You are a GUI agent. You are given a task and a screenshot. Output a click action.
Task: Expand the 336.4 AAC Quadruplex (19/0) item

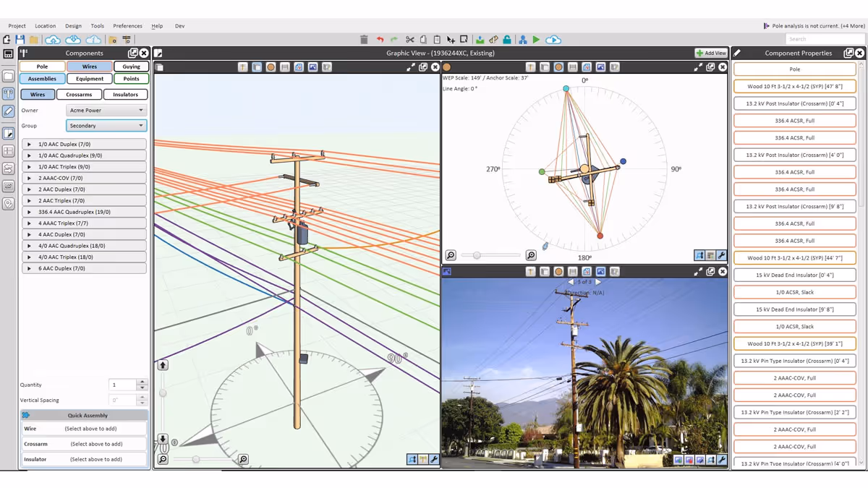(30, 212)
